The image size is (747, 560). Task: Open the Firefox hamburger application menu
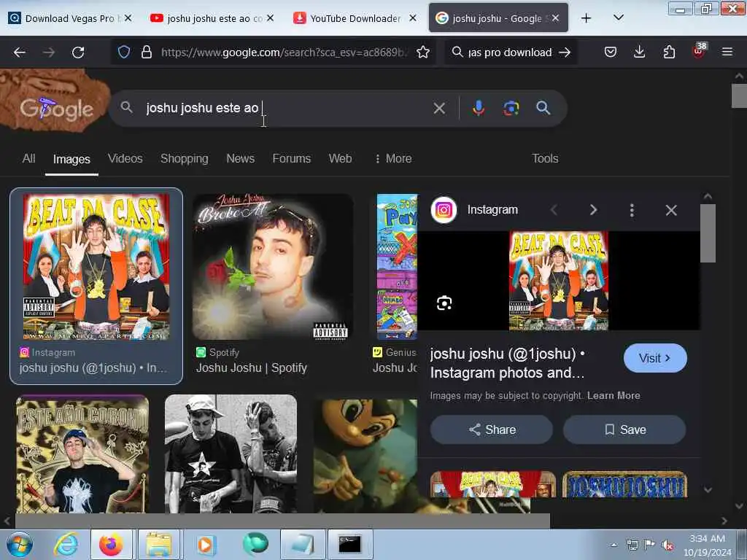pos(727,52)
